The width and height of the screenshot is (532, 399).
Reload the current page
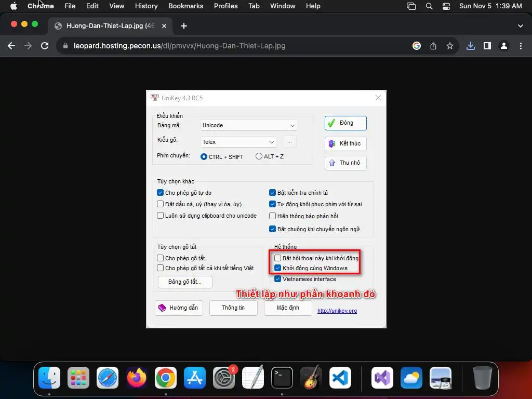click(x=45, y=46)
